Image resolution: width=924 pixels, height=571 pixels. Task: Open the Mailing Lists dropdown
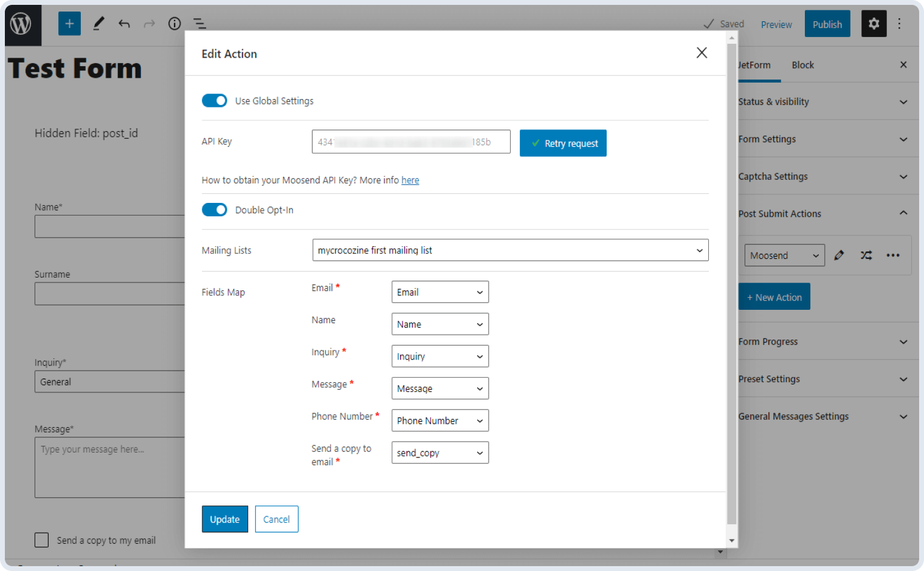click(510, 250)
